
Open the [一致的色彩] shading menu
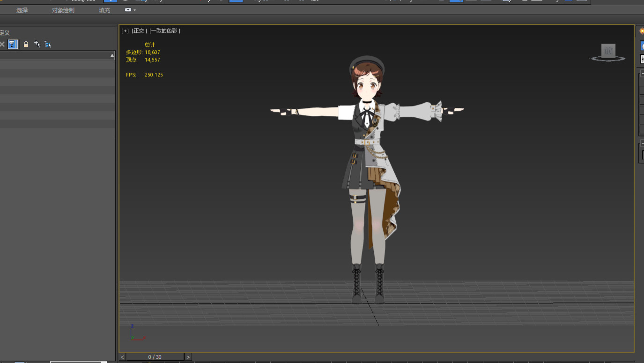coord(165,31)
